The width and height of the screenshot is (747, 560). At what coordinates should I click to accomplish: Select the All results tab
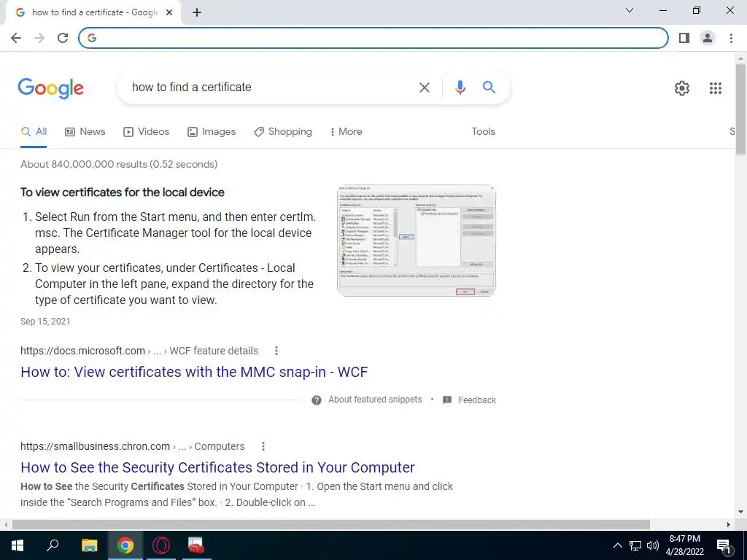(x=34, y=132)
